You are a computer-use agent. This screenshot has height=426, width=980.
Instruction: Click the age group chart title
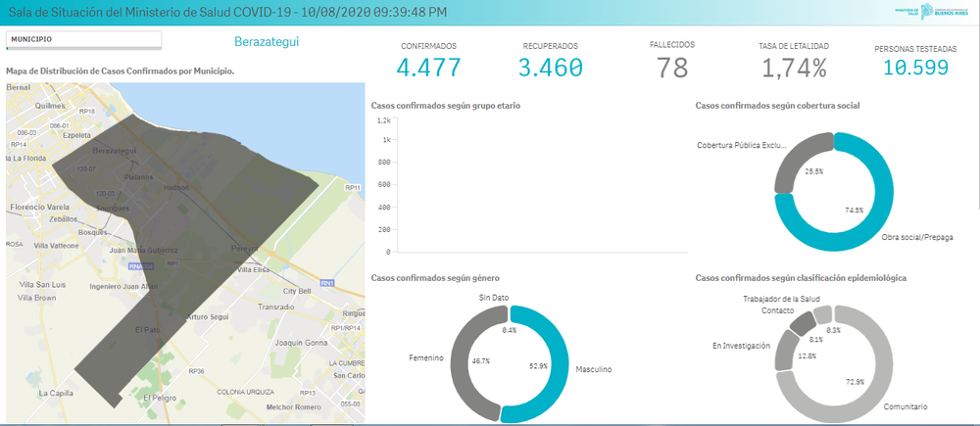click(x=445, y=105)
